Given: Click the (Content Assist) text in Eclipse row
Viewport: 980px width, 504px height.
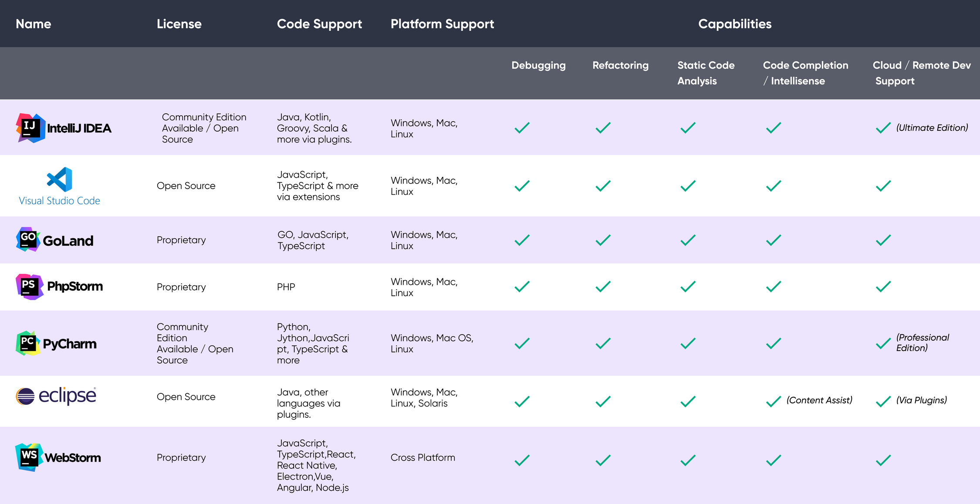Looking at the screenshot, I should coord(819,399).
